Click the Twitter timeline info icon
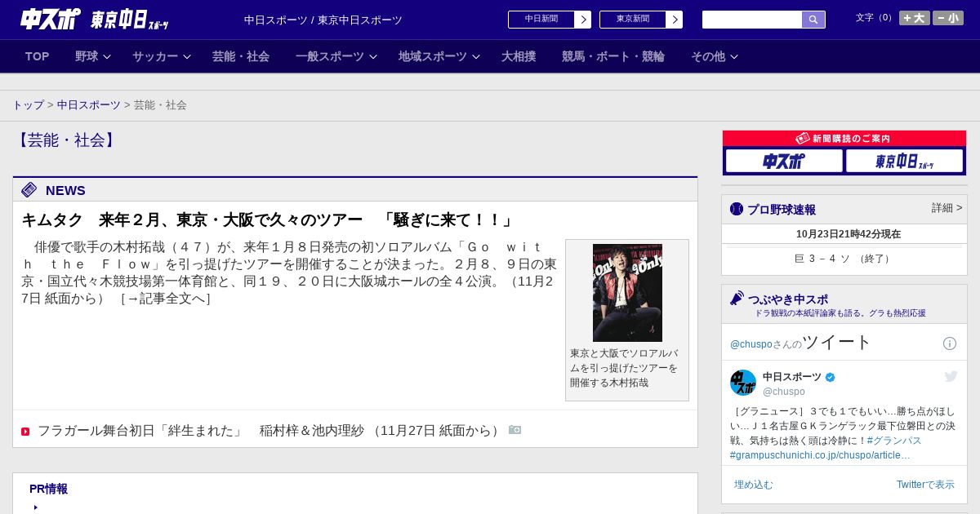Screen dimensions: 980x514 950,343
